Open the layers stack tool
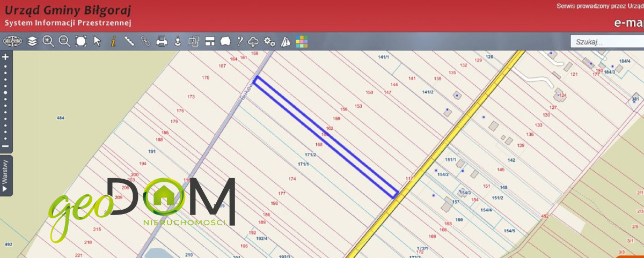 32,41
